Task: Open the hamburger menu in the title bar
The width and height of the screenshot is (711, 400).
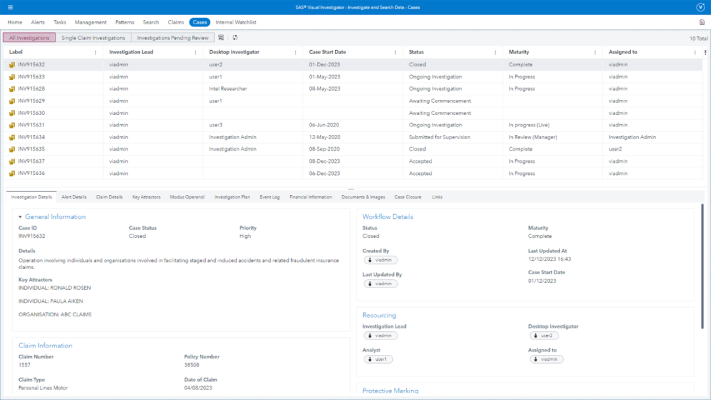Action: pyautogui.click(x=8, y=7)
